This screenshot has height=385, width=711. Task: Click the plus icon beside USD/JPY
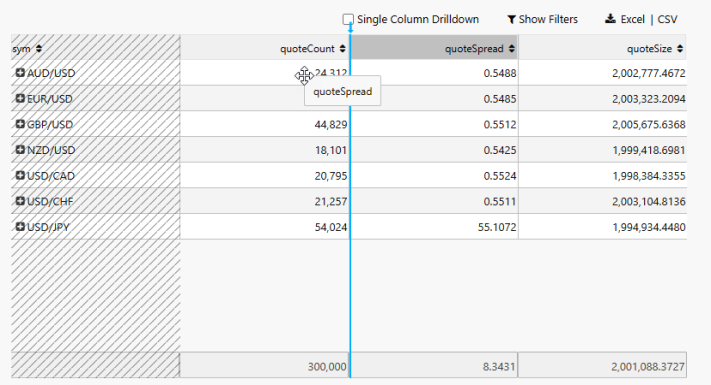tap(20, 226)
